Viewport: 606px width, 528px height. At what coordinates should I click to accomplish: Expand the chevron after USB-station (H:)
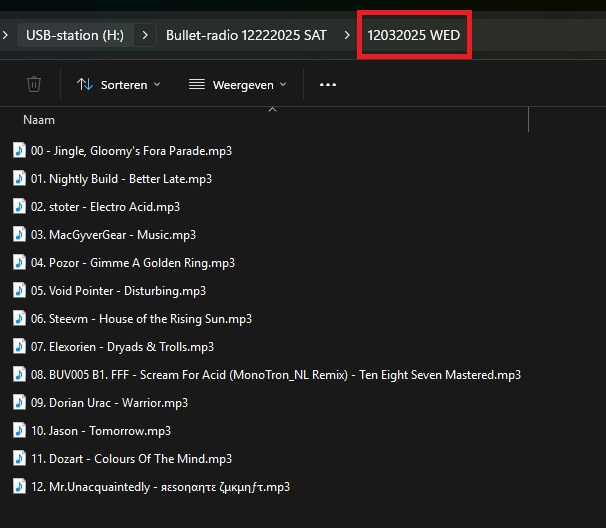click(145, 35)
